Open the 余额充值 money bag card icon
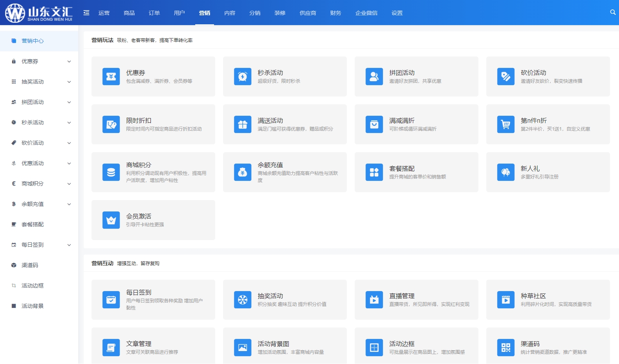The image size is (619, 364). click(x=243, y=172)
